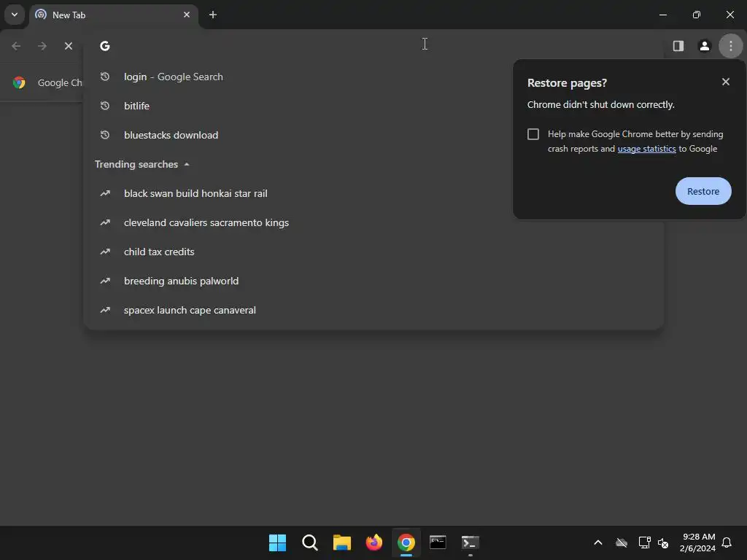Stop loading the page
Screen dimensions: 747x560
tap(69, 46)
